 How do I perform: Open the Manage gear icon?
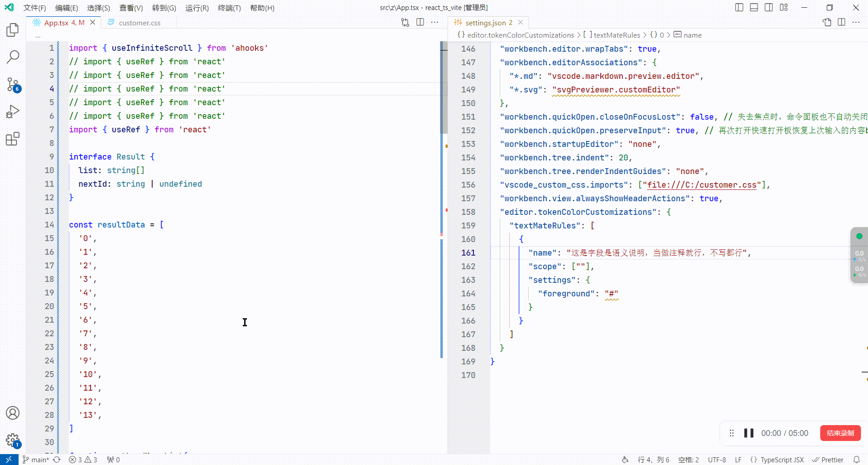coord(13,440)
